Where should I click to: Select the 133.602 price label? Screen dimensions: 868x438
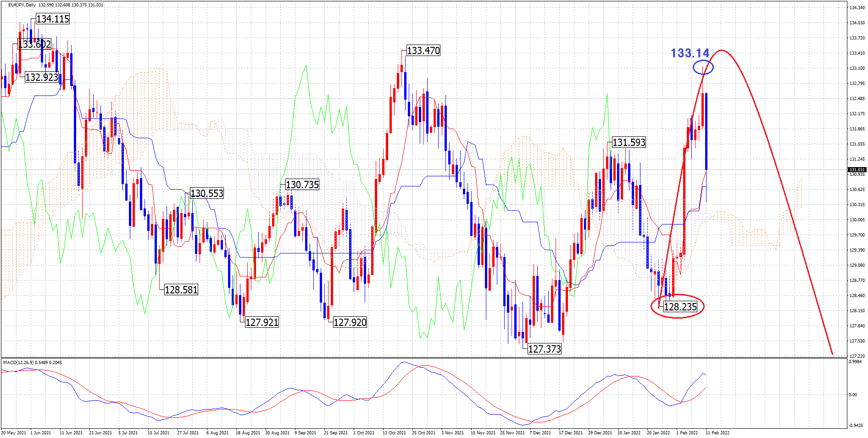pos(34,44)
